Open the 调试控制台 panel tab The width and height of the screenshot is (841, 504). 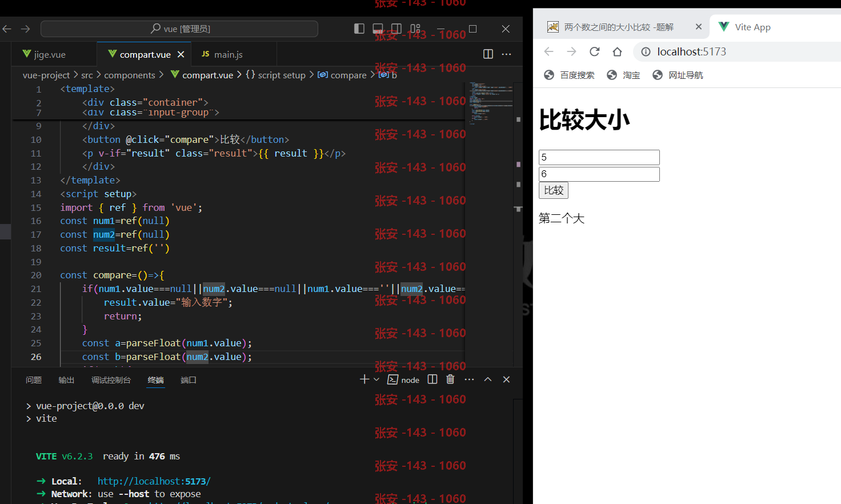tap(111, 380)
